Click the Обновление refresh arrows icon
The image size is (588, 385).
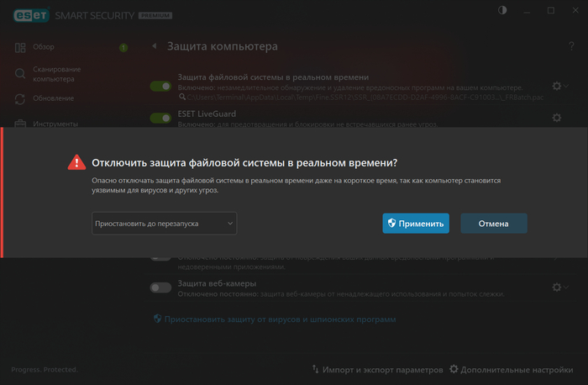pos(20,98)
